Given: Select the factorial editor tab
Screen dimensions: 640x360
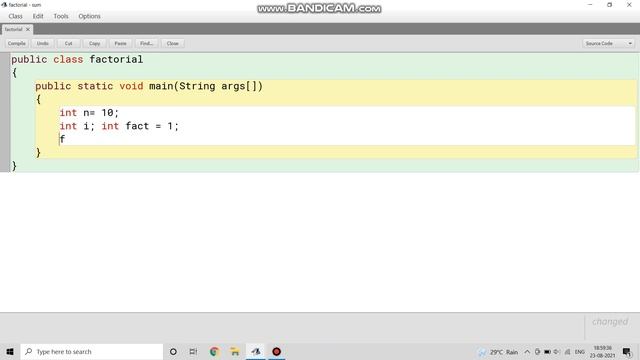Looking at the screenshot, I should pos(13,29).
